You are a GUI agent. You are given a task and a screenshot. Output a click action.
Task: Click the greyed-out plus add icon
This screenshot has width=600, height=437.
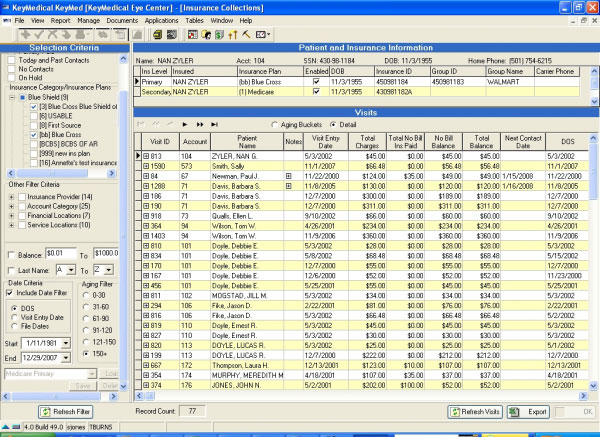[25, 35]
